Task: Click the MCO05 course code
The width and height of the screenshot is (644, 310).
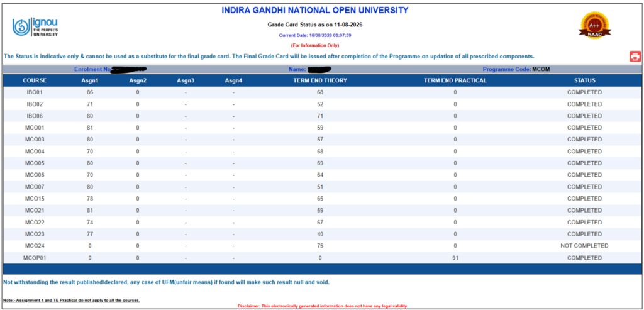Action: pyautogui.click(x=35, y=163)
